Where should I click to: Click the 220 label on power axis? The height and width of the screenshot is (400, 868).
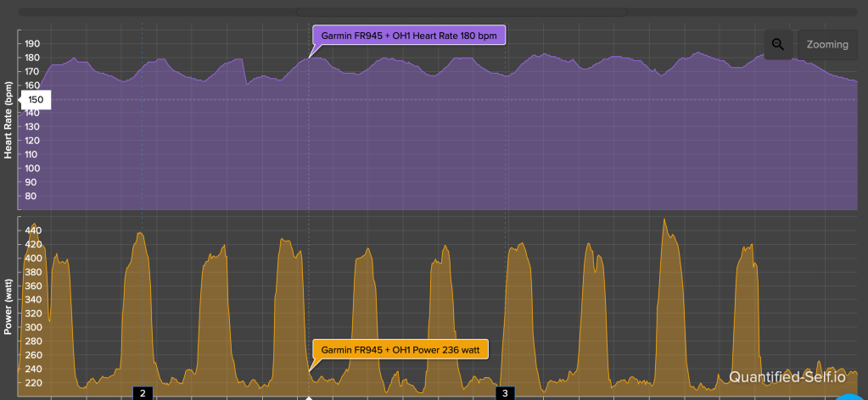34,383
